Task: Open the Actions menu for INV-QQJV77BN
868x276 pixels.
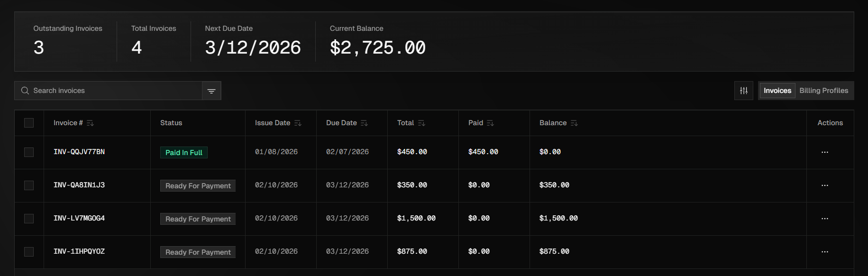Action: click(x=825, y=152)
